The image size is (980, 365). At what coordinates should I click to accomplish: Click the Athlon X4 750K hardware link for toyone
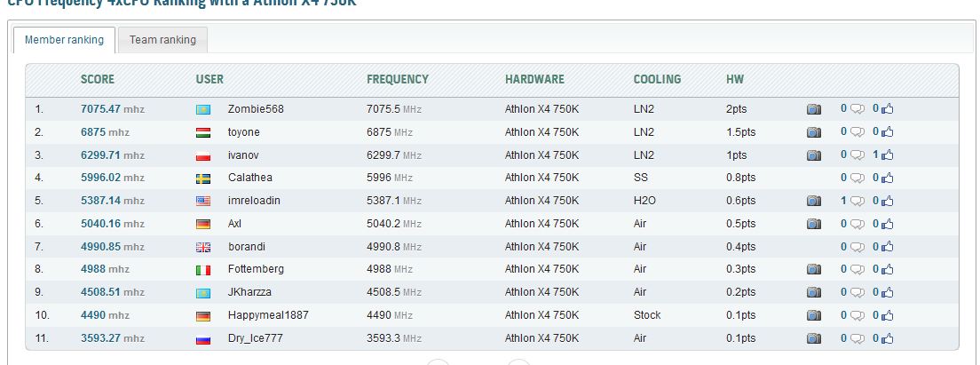point(541,131)
